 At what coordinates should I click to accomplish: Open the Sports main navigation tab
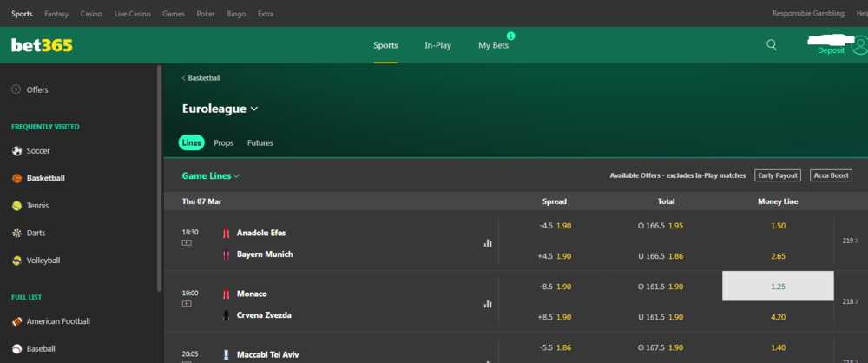(385, 45)
